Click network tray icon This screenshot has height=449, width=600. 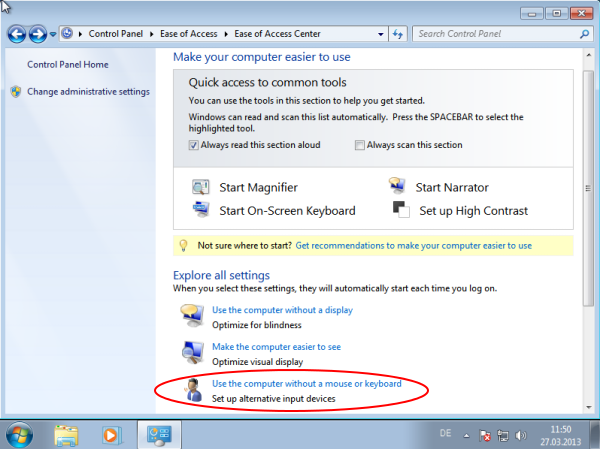click(x=503, y=435)
